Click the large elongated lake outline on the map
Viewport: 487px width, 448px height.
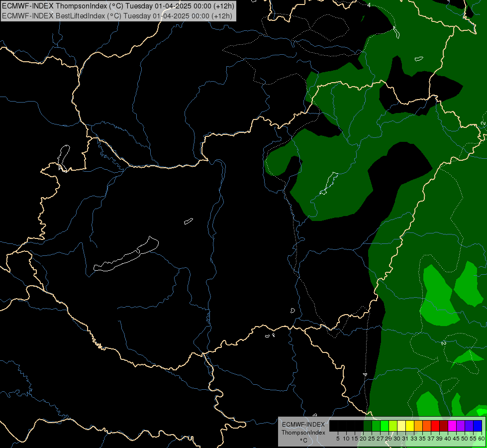126,255
